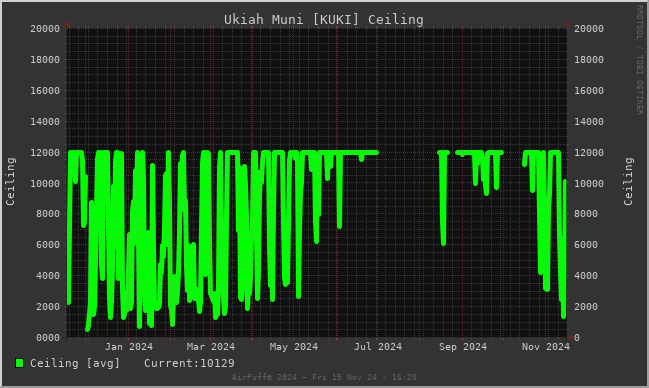Click the May 2024 x-axis label
The height and width of the screenshot is (388, 649).
pos(294,347)
